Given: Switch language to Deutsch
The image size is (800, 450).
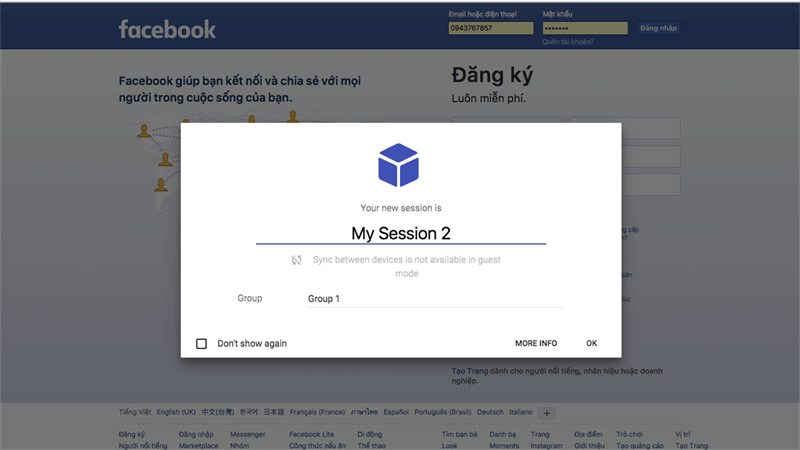Looking at the screenshot, I should point(490,412).
